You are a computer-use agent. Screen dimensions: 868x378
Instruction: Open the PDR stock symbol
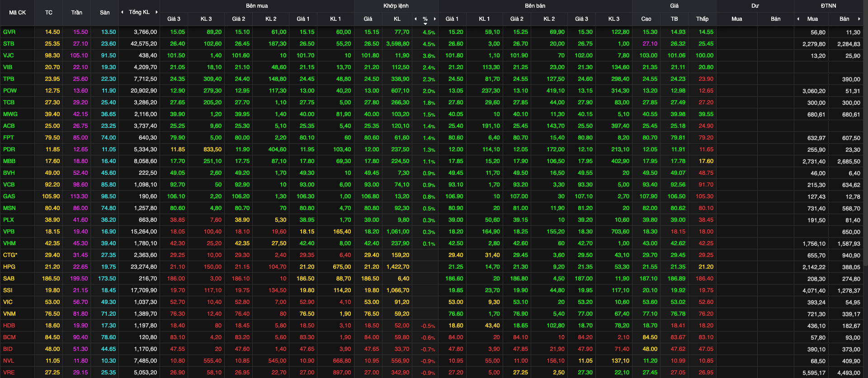tap(9, 149)
